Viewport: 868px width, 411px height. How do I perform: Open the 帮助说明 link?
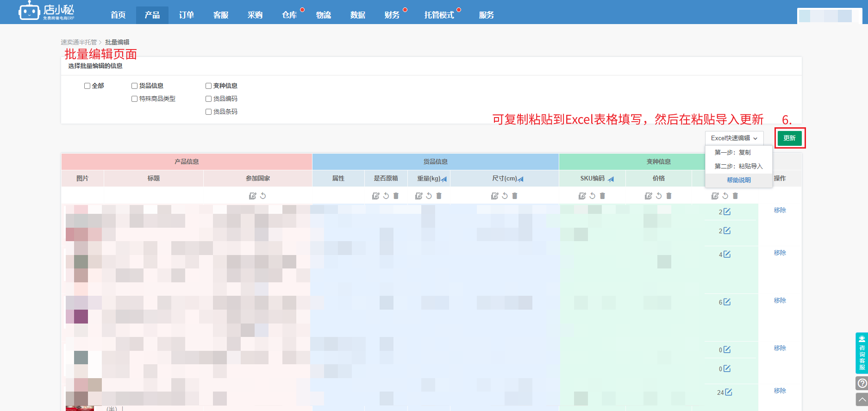(x=738, y=180)
